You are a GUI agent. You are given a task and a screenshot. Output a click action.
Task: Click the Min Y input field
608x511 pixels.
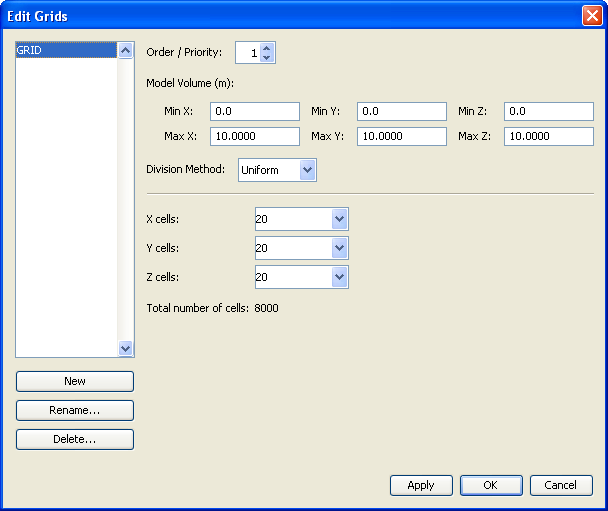(x=401, y=112)
